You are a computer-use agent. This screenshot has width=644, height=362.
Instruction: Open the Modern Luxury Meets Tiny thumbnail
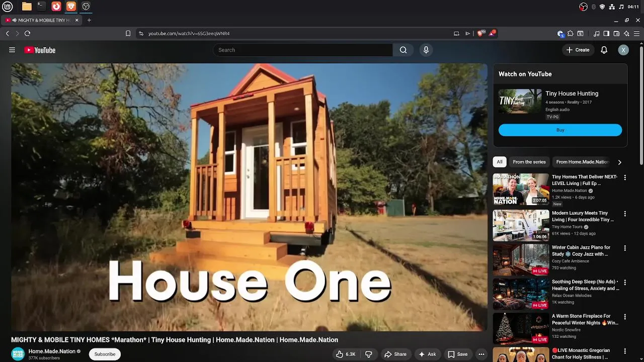[x=521, y=225]
